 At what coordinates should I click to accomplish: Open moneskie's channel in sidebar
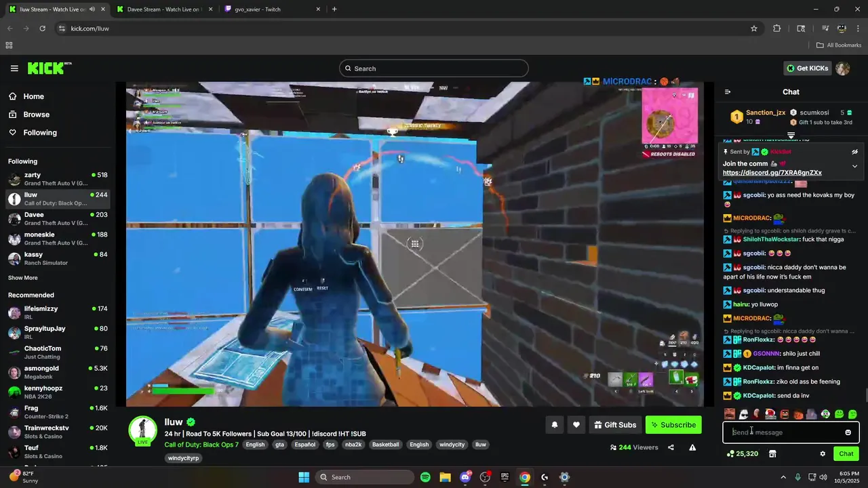pyautogui.click(x=58, y=239)
